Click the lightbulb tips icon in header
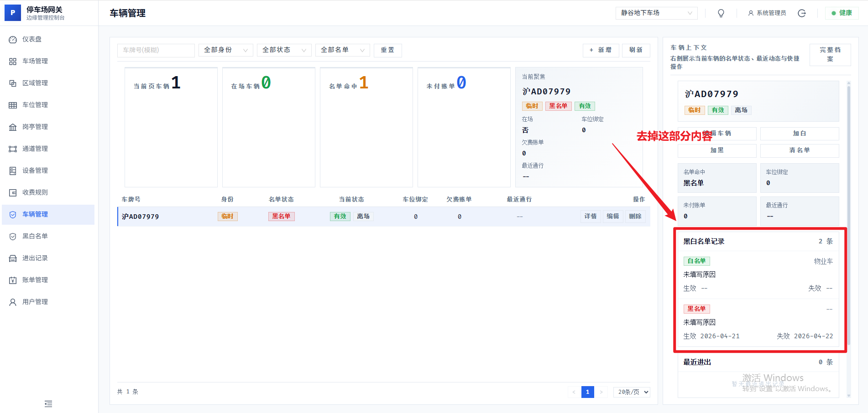 721,13
